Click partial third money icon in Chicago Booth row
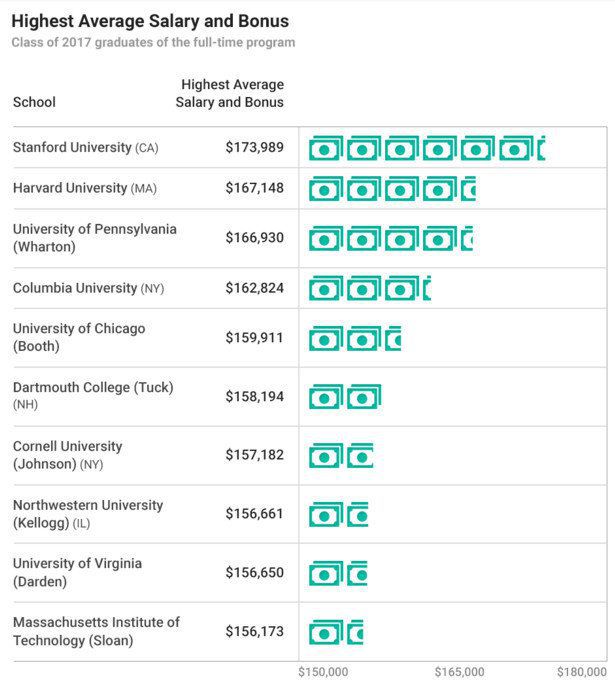This screenshot has width=615, height=688. pos(393,338)
